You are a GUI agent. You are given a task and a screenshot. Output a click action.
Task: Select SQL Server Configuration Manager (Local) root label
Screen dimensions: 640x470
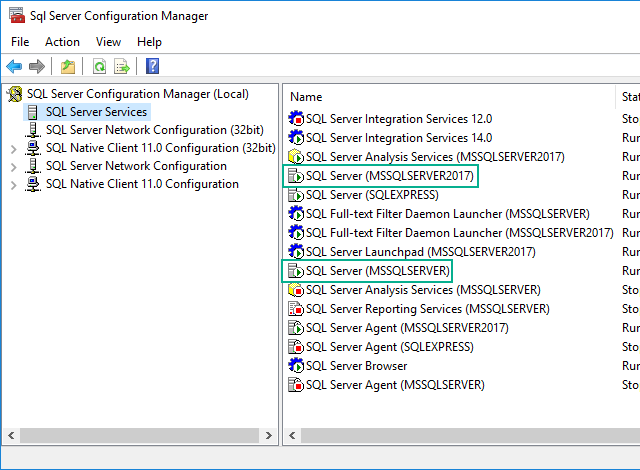click(138, 94)
